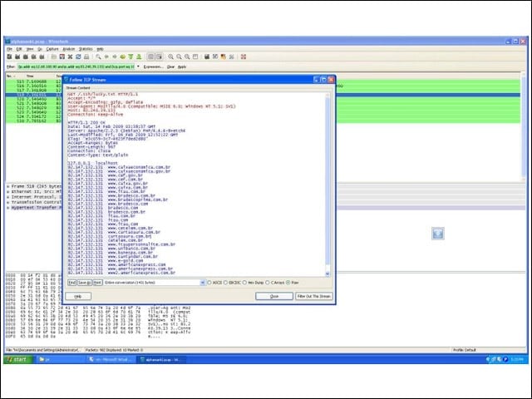Zoom in the packet text
Screen dimensions: 532x399
pyautogui.click(x=170, y=57)
